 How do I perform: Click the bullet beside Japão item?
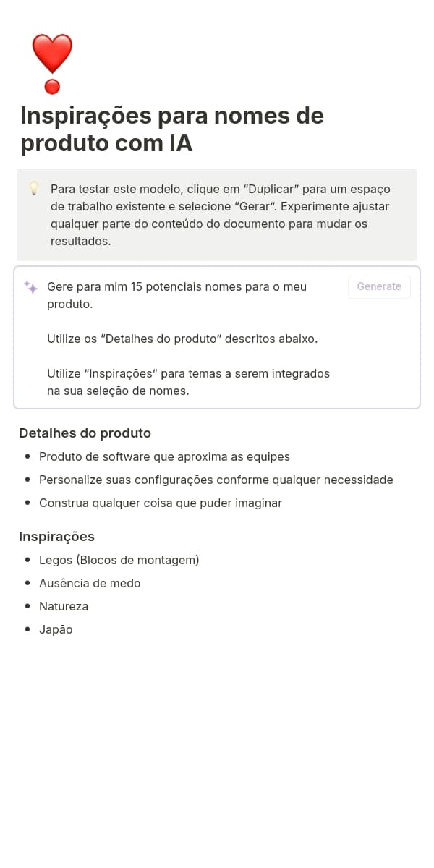pyautogui.click(x=27, y=629)
